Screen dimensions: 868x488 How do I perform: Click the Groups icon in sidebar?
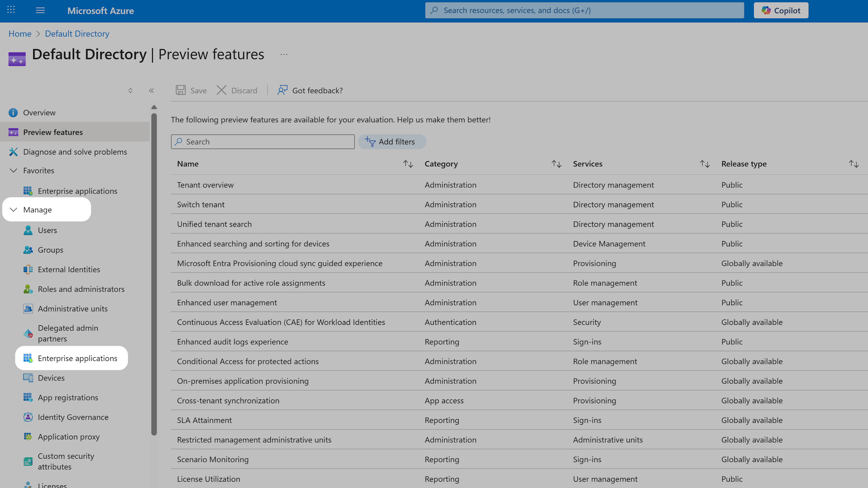(x=28, y=250)
